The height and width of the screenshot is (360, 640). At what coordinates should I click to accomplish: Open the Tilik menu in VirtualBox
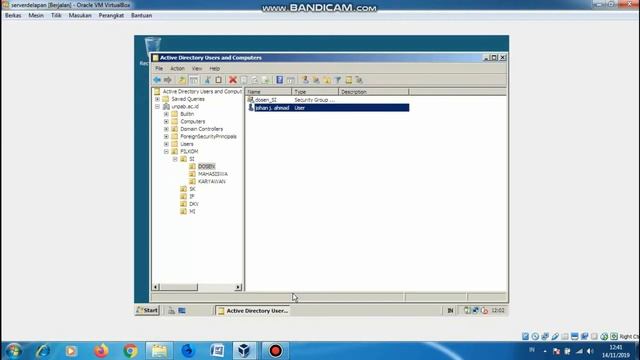tap(56, 16)
